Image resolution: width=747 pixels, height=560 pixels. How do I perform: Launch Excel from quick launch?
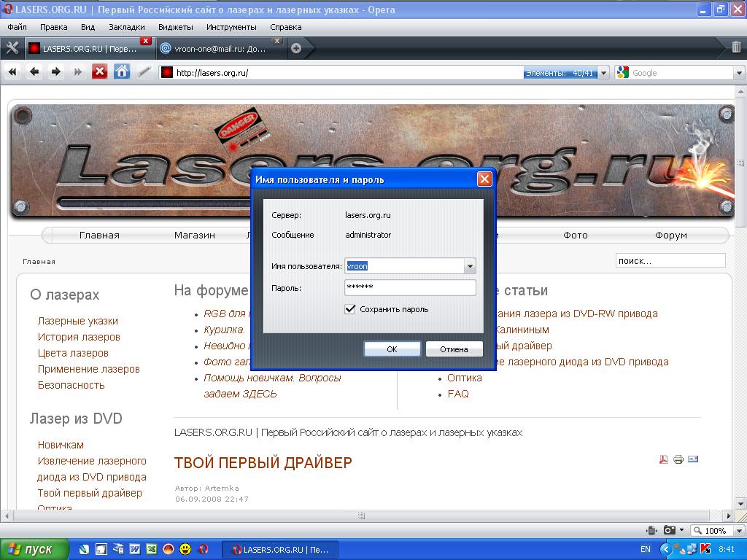click(x=152, y=550)
